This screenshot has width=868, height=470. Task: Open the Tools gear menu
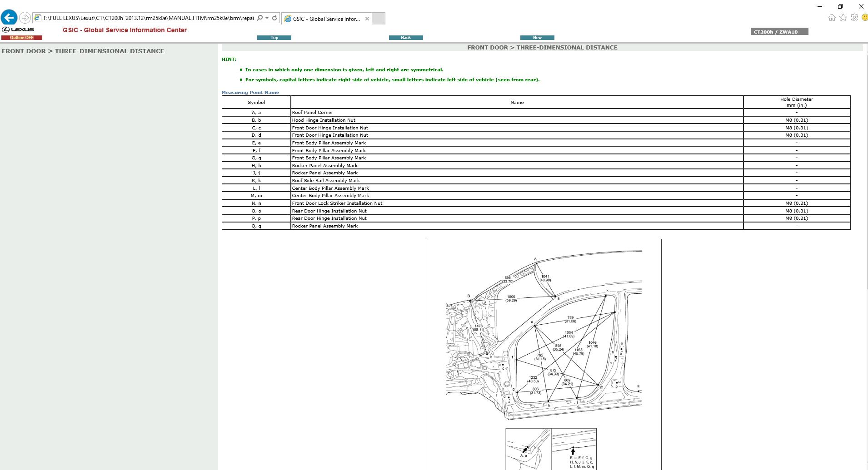coord(854,17)
